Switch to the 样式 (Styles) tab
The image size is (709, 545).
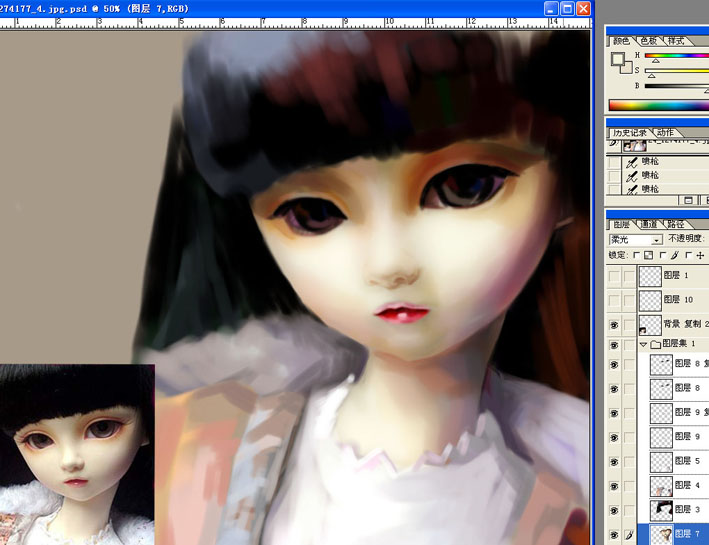(676, 40)
